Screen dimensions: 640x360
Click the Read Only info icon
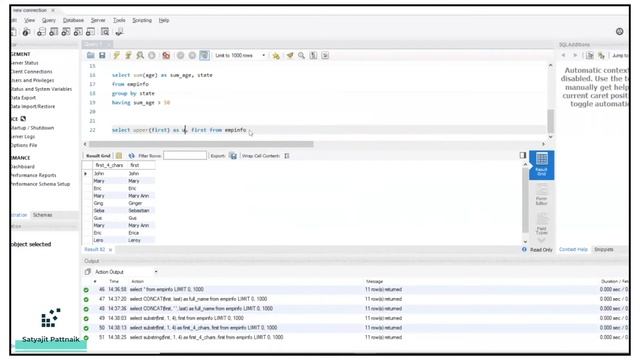point(524,249)
